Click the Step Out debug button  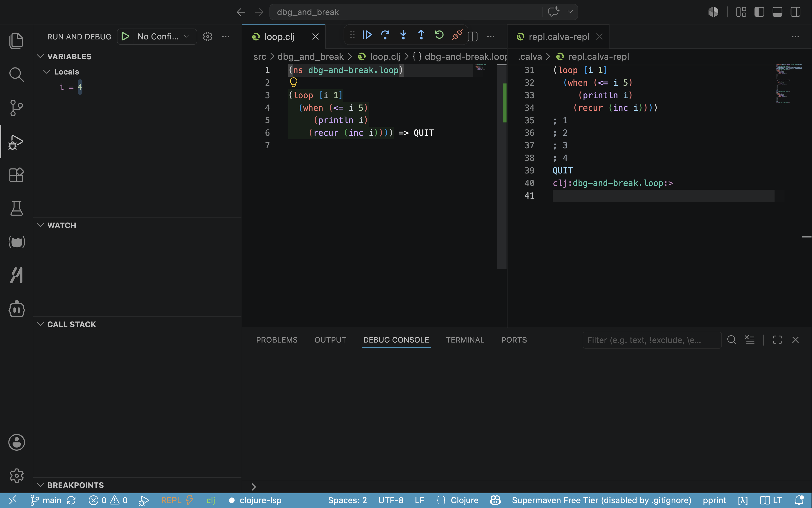pos(421,35)
